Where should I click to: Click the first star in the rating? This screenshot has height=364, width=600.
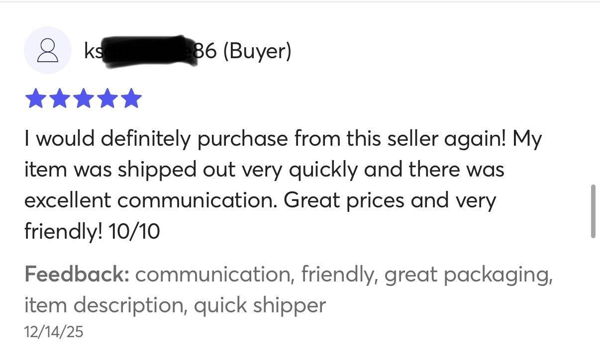(x=35, y=98)
